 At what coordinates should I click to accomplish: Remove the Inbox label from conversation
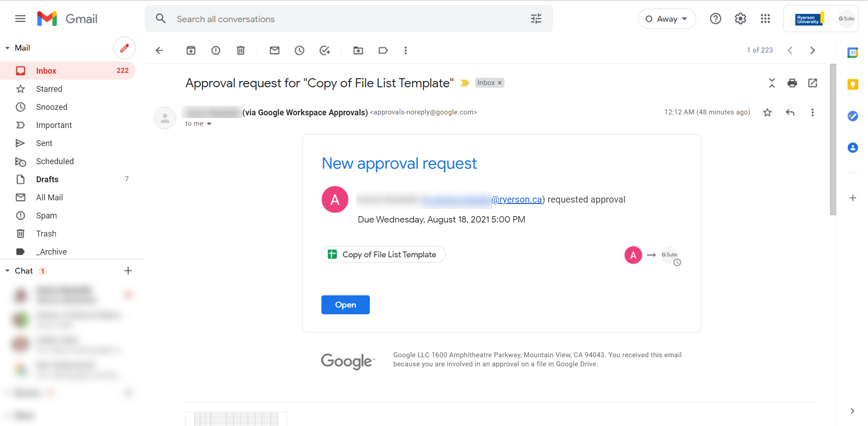pos(500,83)
